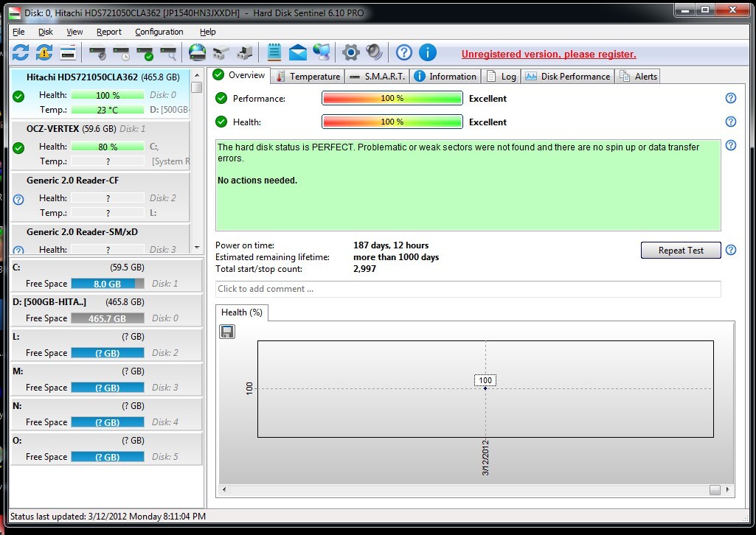756x535 pixels.
Task: Open the blue notepad report icon
Action: click(x=274, y=52)
